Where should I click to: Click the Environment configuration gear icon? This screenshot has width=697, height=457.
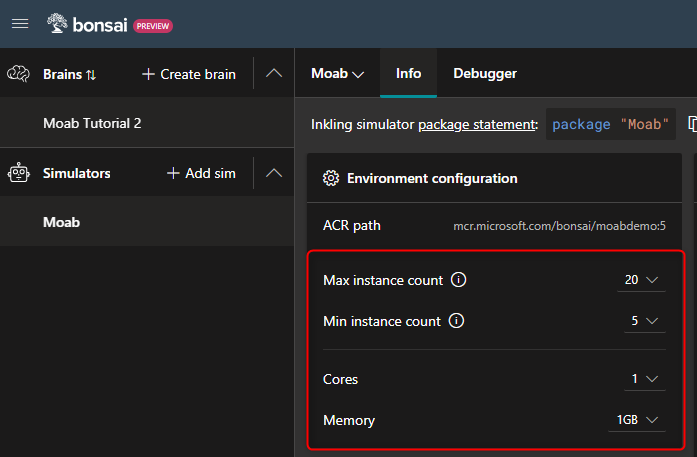pyautogui.click(x=331, y=178)
